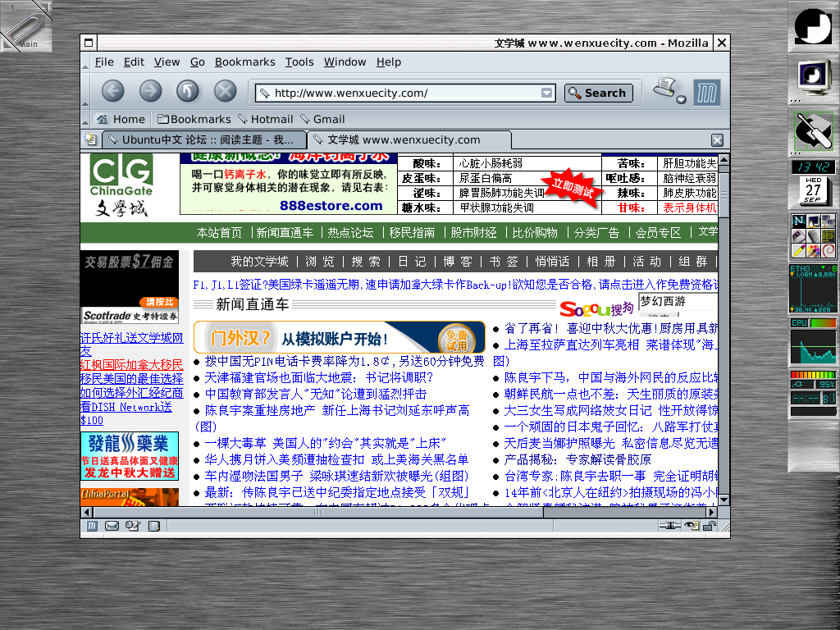
Task: Click the Print toolbar icon
Action: click(x=665, y=88)
